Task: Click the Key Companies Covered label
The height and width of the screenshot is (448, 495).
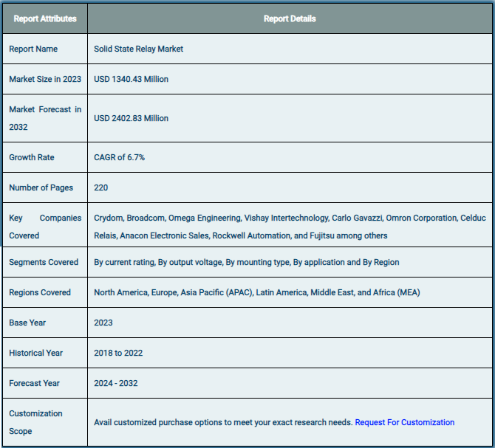Action: [45, 227]
